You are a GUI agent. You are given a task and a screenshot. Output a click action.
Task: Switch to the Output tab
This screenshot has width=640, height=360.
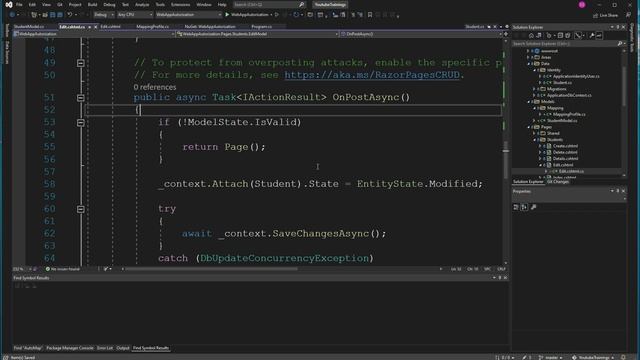[122, 348]
